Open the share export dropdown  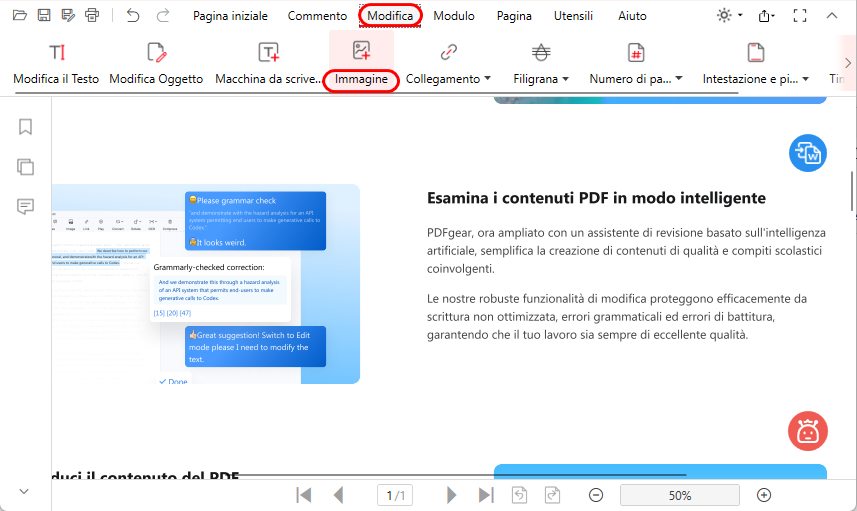click(766, 16)
